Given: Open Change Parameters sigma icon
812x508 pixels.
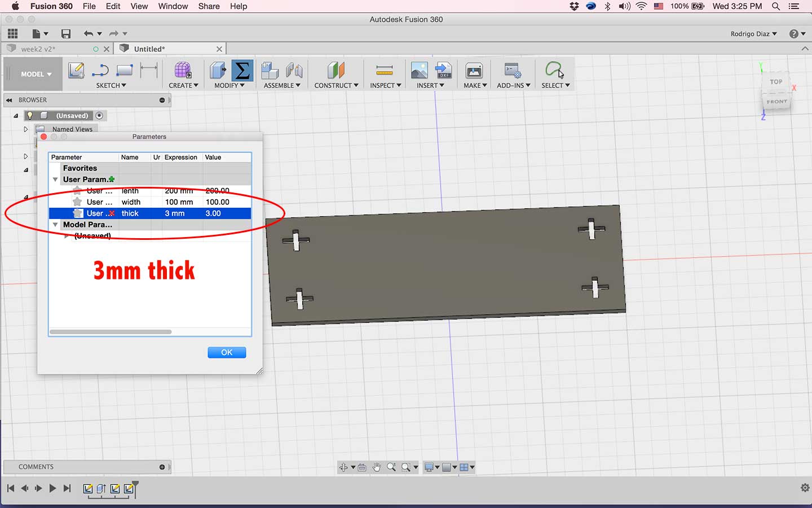Looking at the screenshot, I should [x=242, y=71].
